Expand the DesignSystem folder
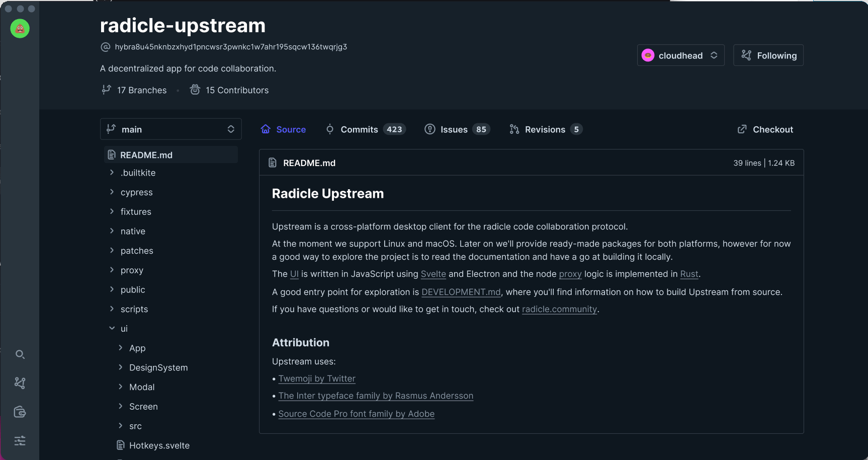The image size is (868, 460). (158, 367)
